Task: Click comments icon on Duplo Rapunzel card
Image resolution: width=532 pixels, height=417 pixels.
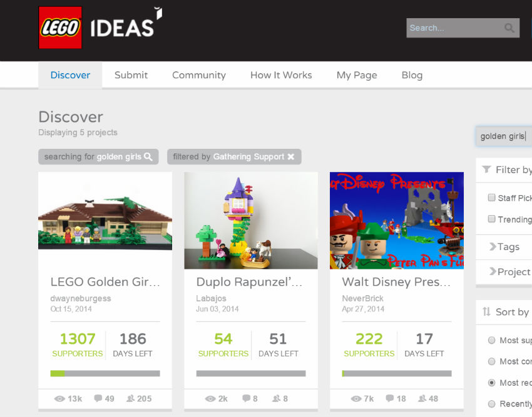Action: pyautogui.click(x=247, y=398)
